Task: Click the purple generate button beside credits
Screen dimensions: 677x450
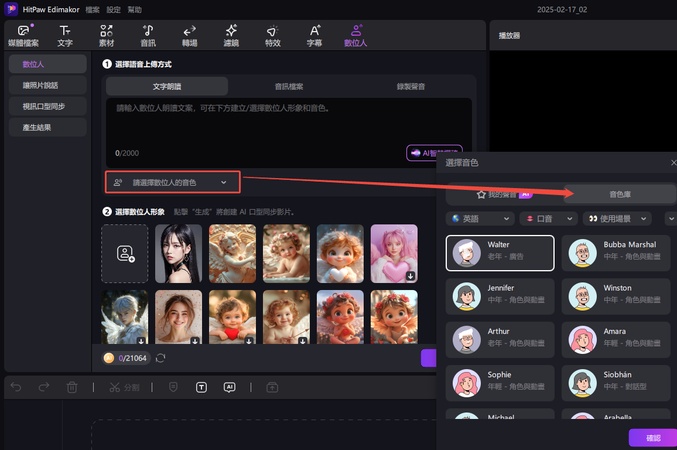Action: pyautogui.click(x=429, y=358)
